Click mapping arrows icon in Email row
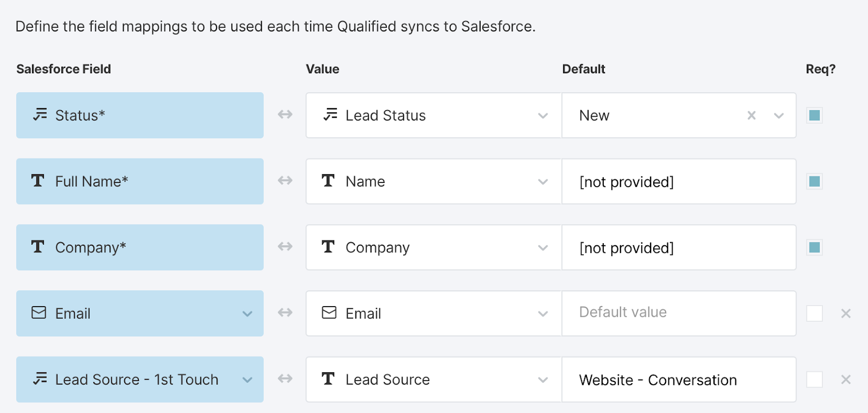The height and width of the screenshot is (413, 868). point(285,313)
